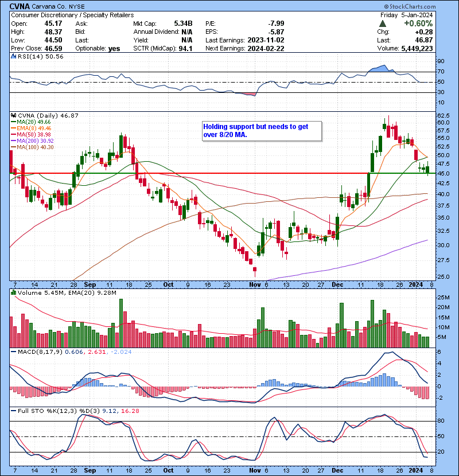Click the 25.0 price axis label

click(x=444, y=277)
